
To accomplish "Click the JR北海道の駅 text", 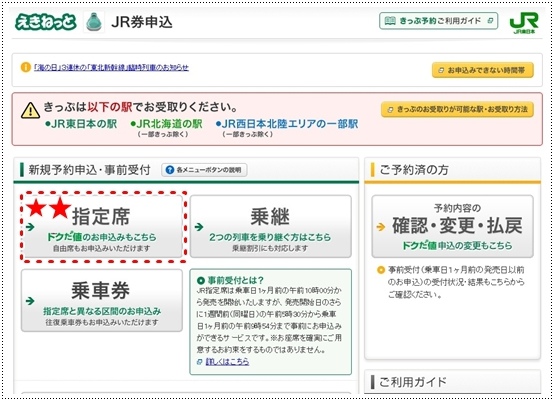I will [166, 124].
